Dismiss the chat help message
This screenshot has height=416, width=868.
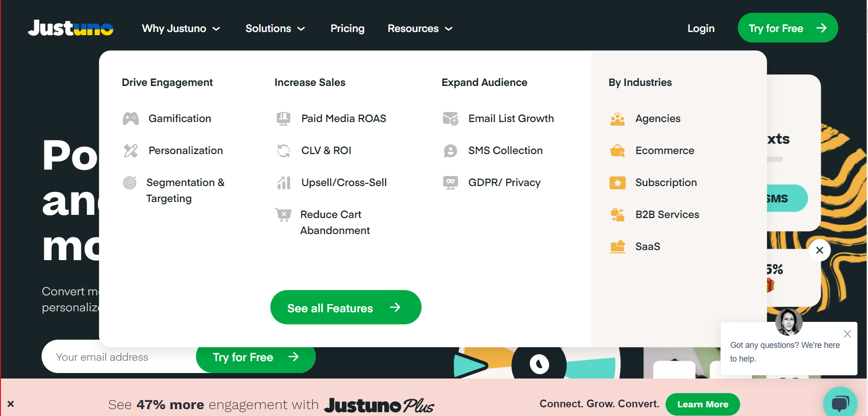pyautogui.click(x=847, y=334)
